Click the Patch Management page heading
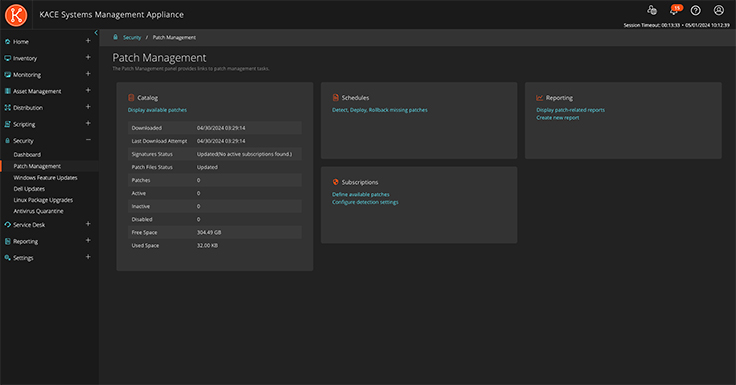 [x=159, y=58]
